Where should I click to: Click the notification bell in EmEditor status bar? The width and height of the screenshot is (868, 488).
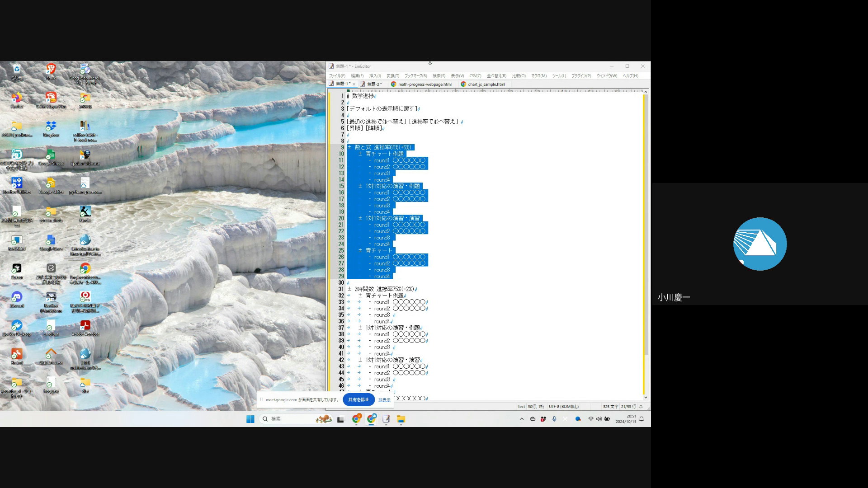pyautogui.click(x=641, y=407)
